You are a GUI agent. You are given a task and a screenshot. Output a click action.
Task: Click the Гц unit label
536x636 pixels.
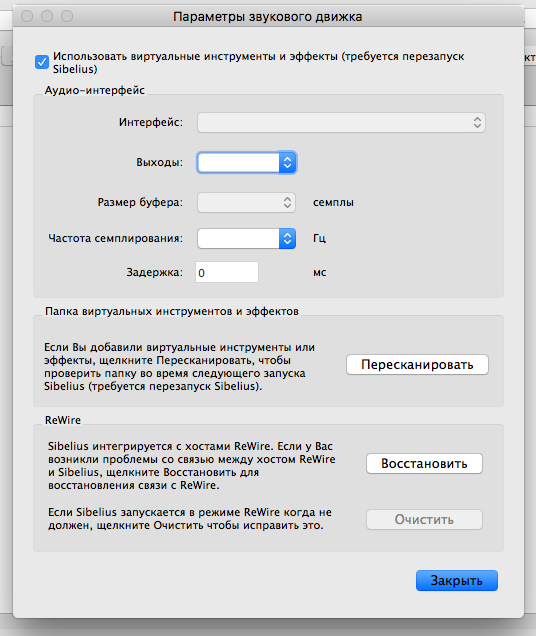(319, 238)
